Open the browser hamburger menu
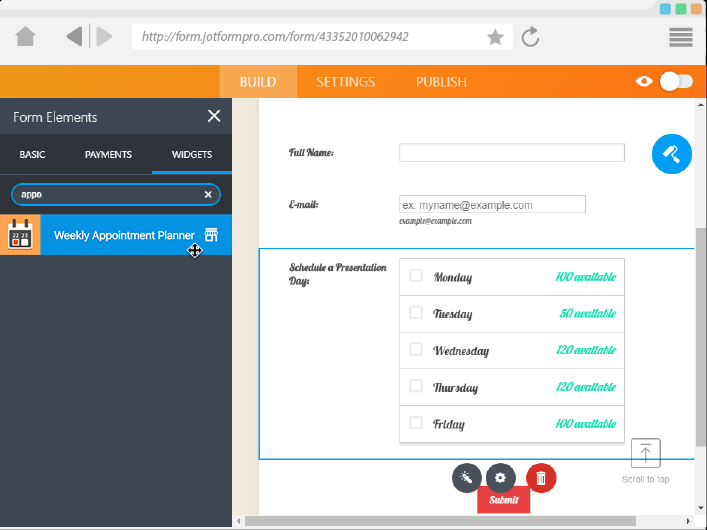Screen dimensions: 707x530 tap(681, 37)
